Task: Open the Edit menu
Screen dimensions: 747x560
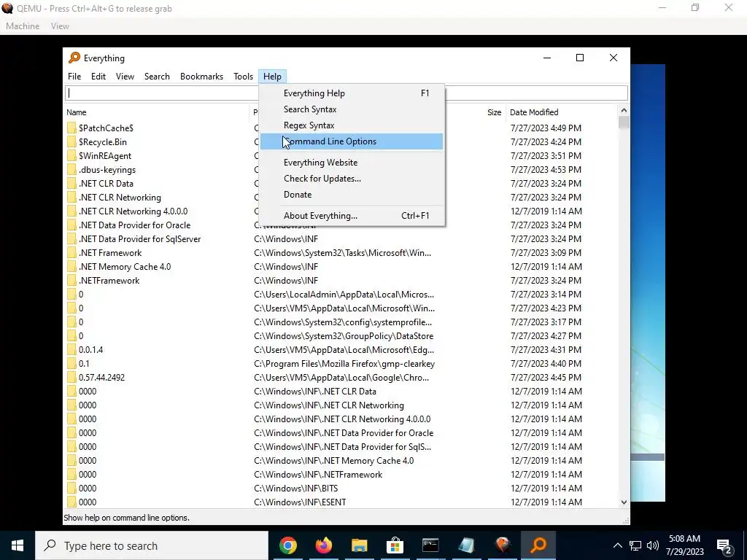Action: pyautogui.click(x=98, y=76)
